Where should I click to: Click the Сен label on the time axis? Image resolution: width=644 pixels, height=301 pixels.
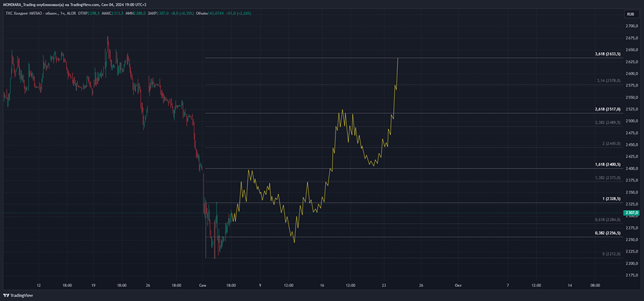(202, 285)
